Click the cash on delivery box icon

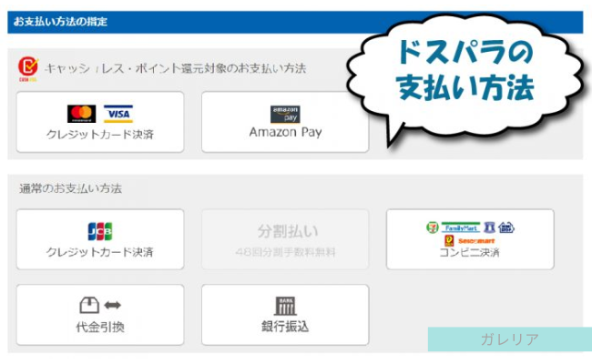click(89, 305)
